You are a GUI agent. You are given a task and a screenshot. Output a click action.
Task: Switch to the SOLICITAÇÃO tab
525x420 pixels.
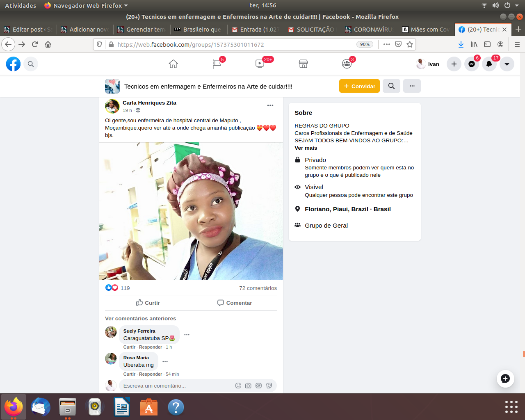click(x=312, y=30)
